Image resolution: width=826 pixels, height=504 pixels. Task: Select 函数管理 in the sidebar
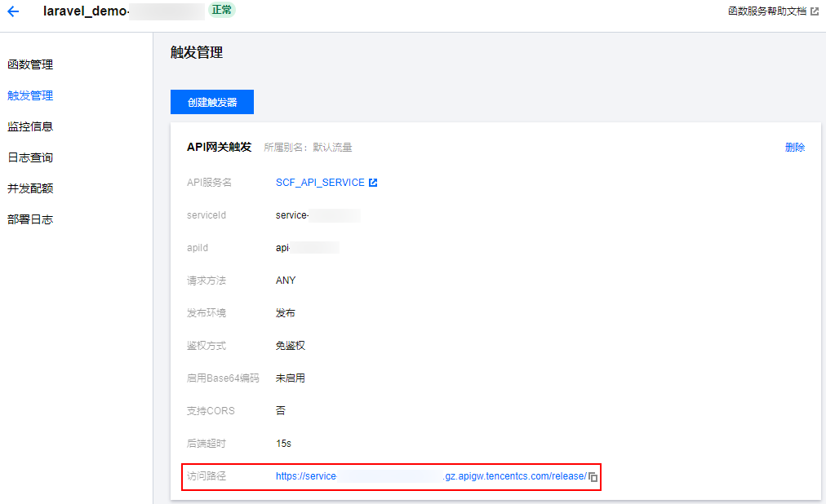(x=29, y=64)
